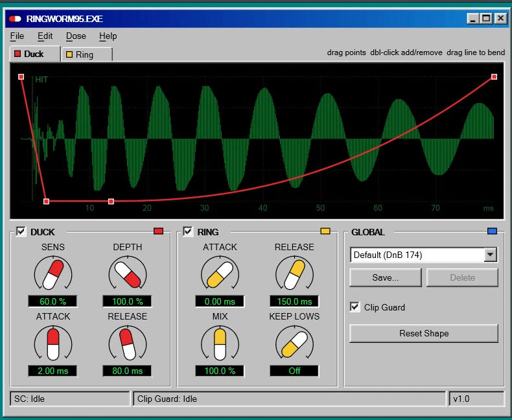Open the preset dropdown arrow

tap(490, 255)
